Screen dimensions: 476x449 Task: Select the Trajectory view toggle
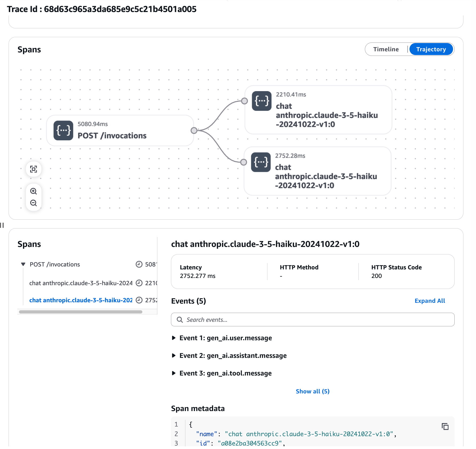pos(431,49)
